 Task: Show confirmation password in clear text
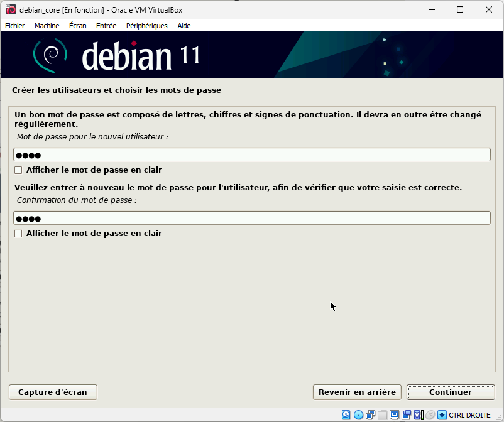[18, 234]
